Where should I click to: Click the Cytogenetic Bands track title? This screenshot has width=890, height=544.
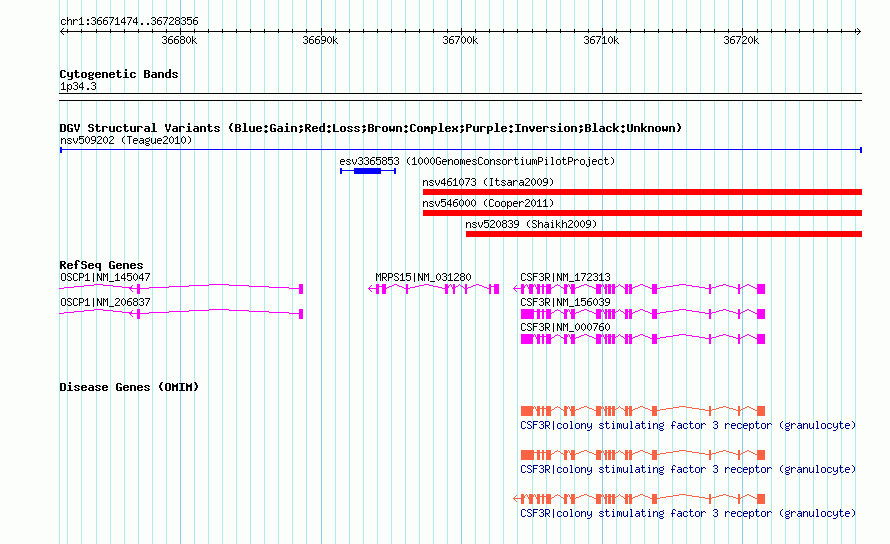pyautogui.click(x=119, y=74)
